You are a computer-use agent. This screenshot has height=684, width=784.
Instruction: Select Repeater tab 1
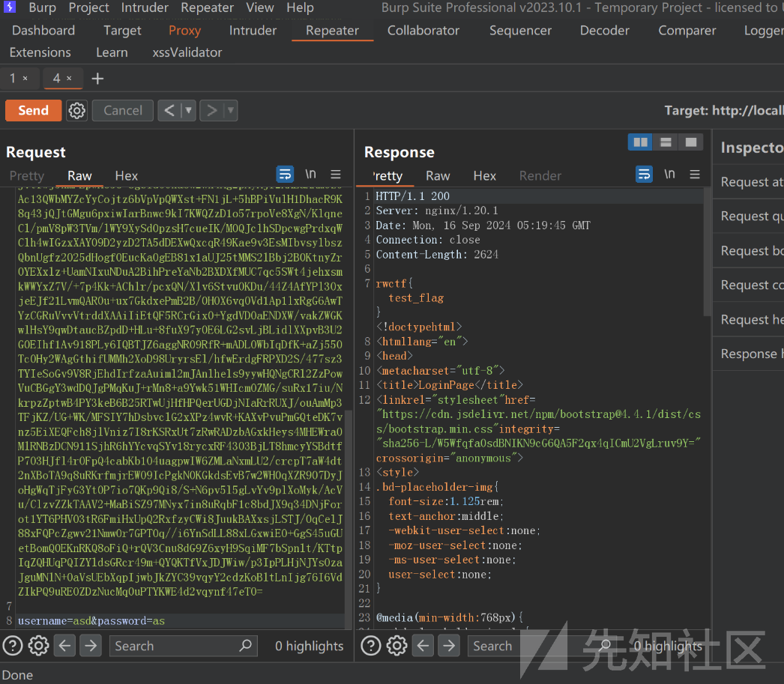coord(13,79)
